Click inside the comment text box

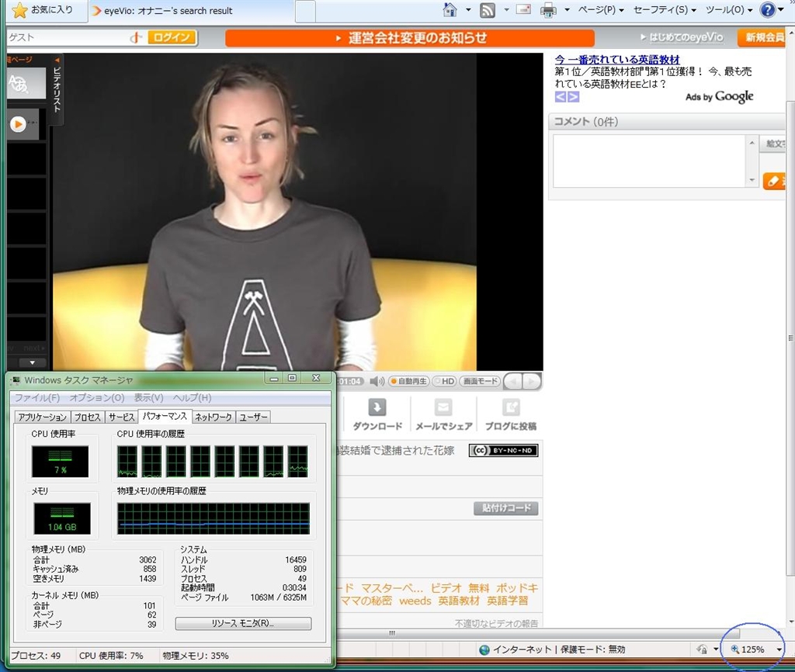coord(648,161)
